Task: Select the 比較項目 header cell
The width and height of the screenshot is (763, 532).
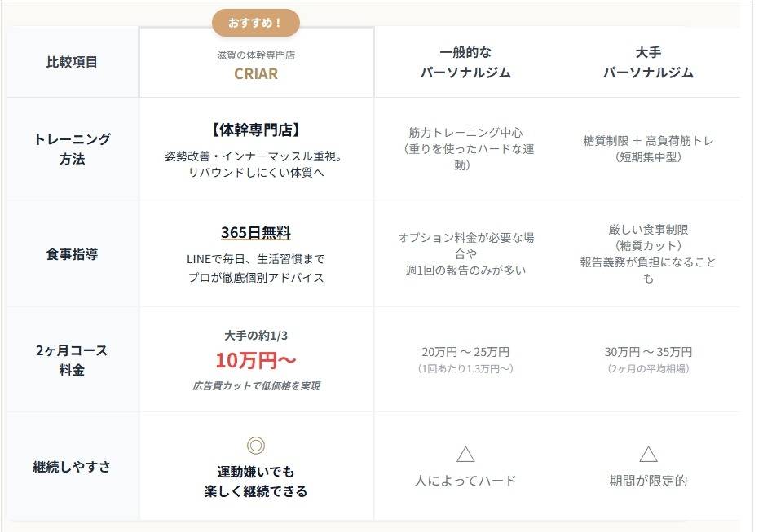Action: pyautogui.click(x=72, y=62)
